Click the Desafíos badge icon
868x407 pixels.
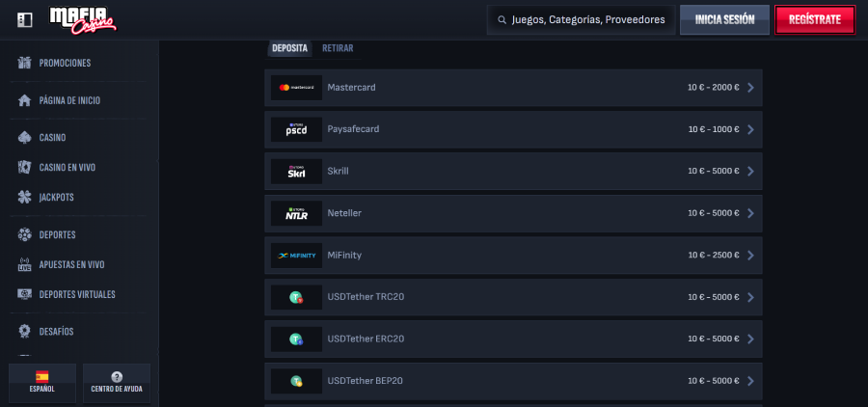click(24, 331)
